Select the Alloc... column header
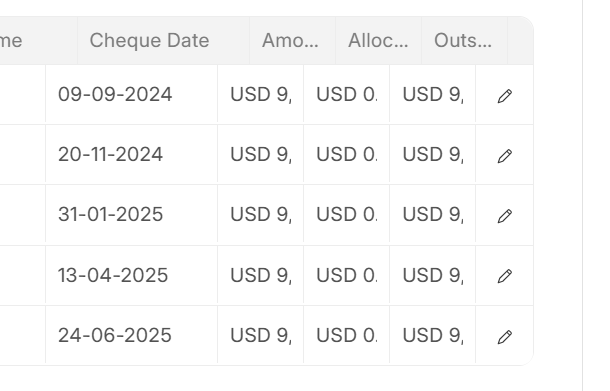The height and width of the screenshot is (391, 610). [x=379, y=40]
